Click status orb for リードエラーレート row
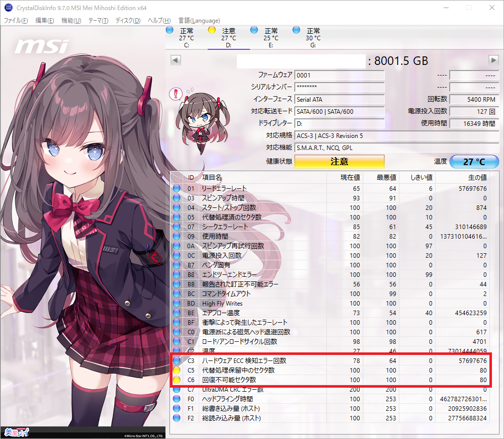 coord(177,188)
